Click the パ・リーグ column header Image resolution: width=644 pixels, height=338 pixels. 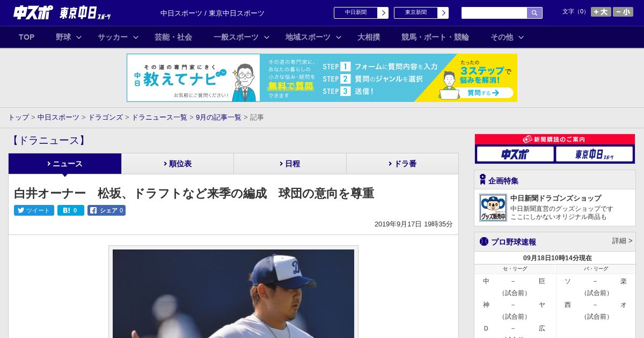tap(596, 269)
